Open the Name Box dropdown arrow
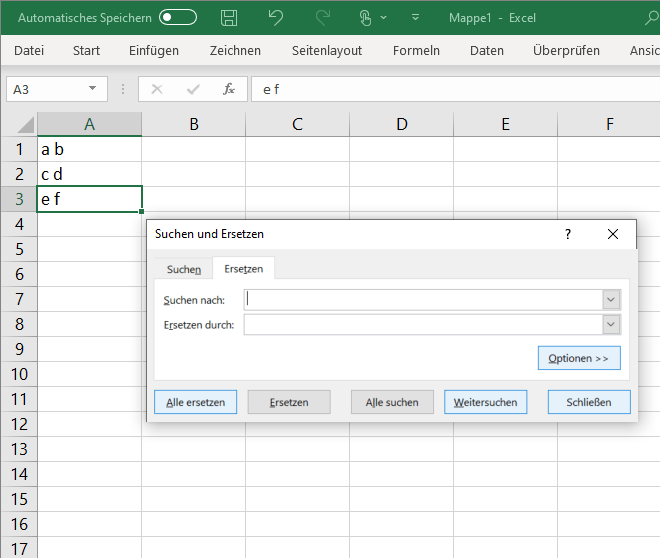 click(x=93, y=89)
